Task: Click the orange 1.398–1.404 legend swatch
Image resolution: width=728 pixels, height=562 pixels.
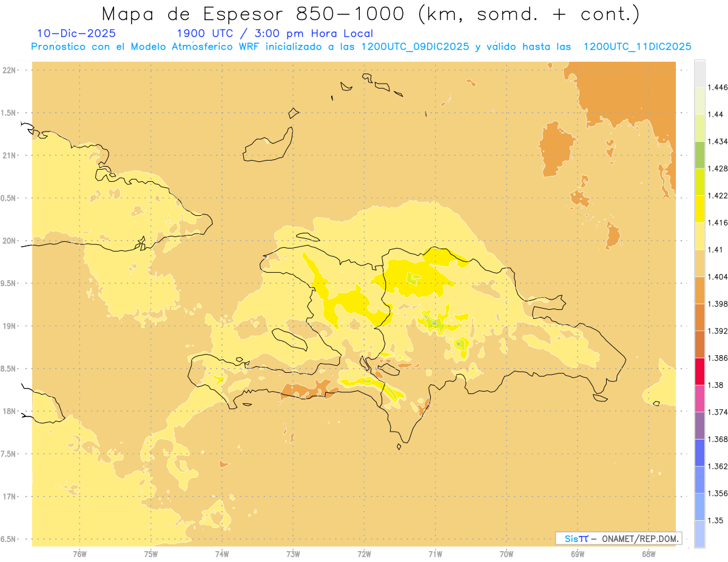Action: click(699, 290)
